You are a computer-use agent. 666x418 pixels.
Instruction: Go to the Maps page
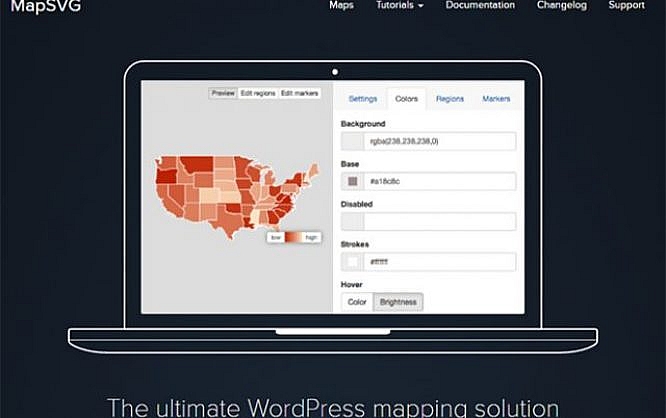click(x=341, y=5)
